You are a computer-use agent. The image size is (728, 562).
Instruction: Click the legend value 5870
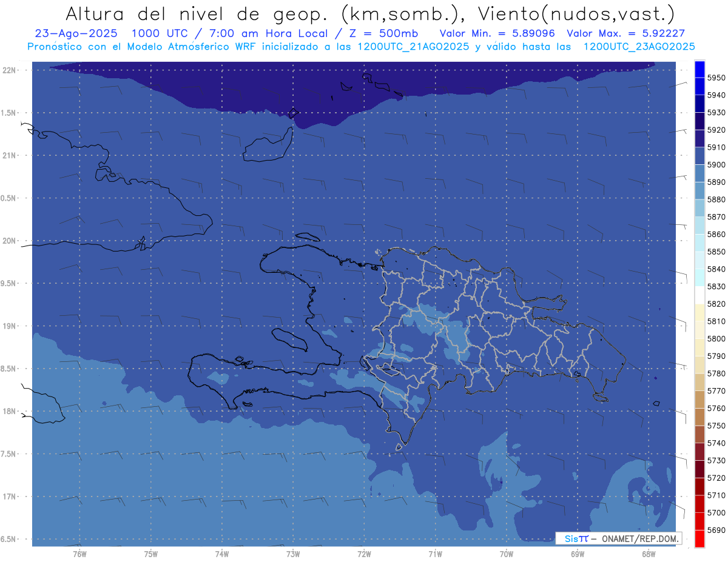pos(716,217)
